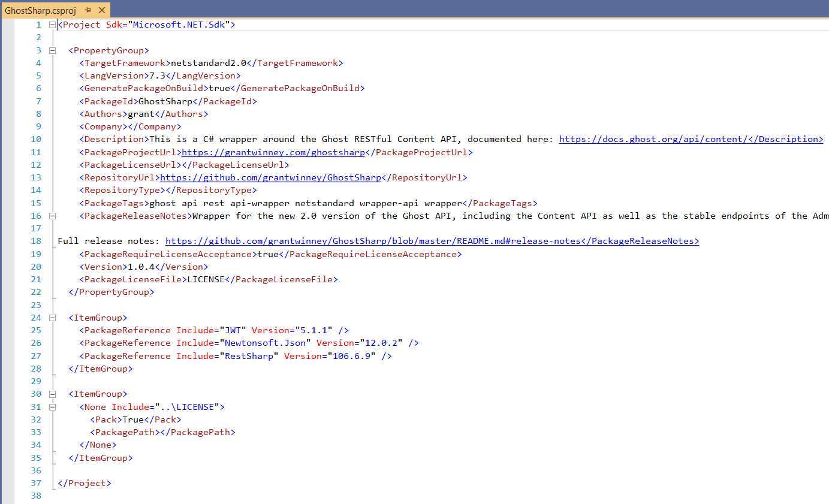The height and width of the screenshot is (504, 829).
Task: Collapse the PropertyGroup element on line 3
Action: pyautogui.click(x=52, y=50)
